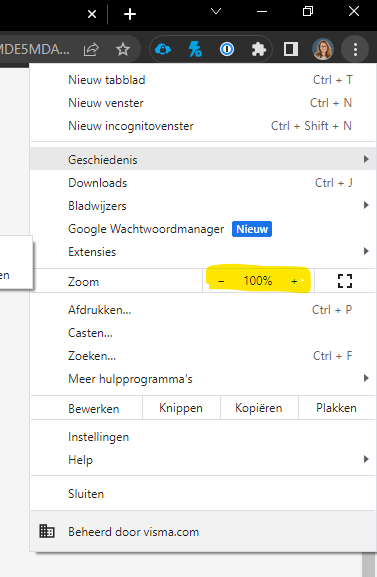Screen dimensions: 377x577
Task: Open Instellingen
Action: 203,437
